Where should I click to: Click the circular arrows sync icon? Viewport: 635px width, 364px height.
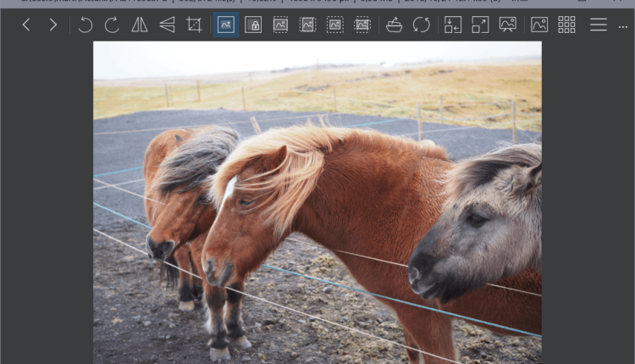421,25
